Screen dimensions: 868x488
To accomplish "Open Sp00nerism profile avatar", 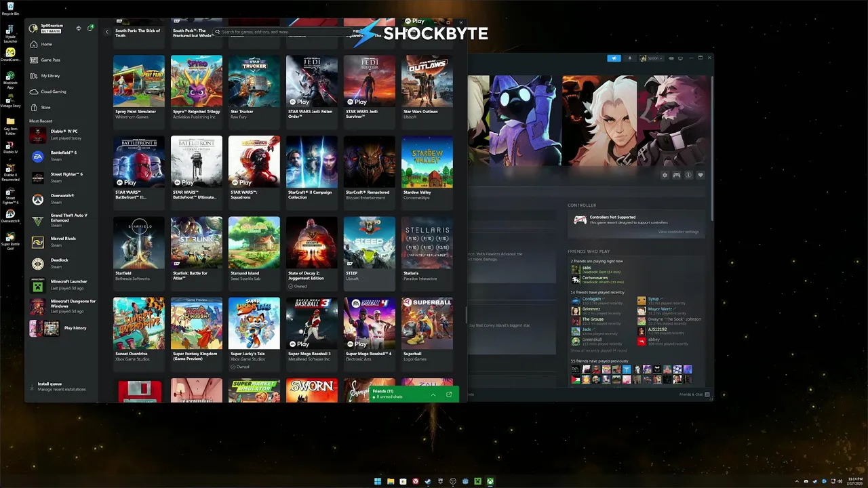I will click(33, 28).
